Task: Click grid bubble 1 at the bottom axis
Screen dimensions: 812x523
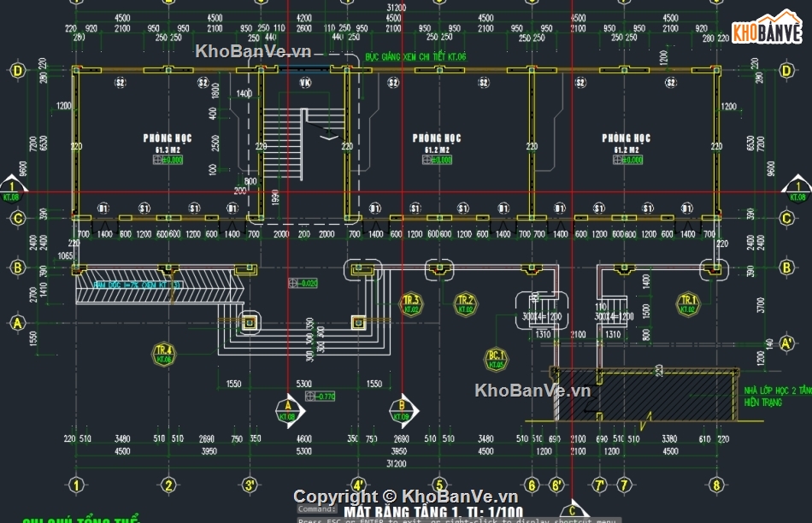Action: pyautogui.click(x=76, y=485)
